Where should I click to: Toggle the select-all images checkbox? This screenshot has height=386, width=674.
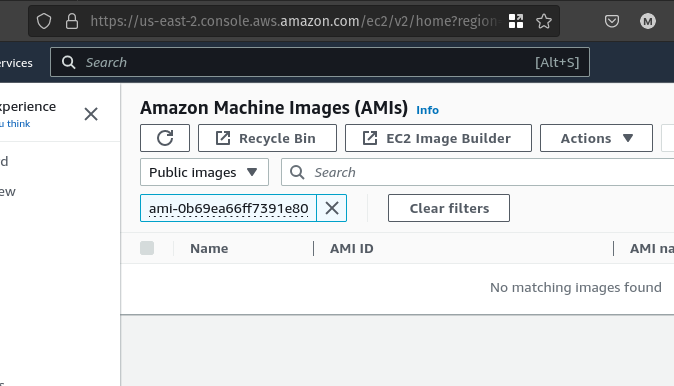pyautogui.click(x=147, y=248)
